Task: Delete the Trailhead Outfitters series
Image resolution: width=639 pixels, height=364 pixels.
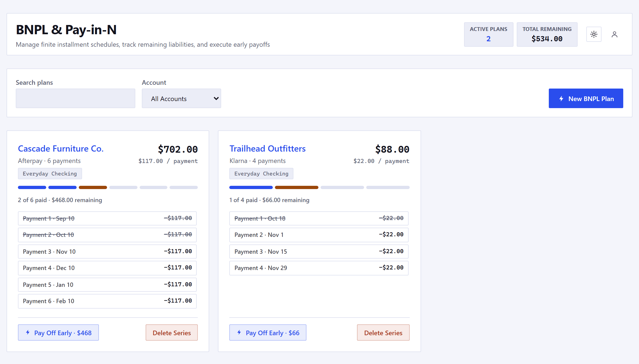Action: (383, 332)
